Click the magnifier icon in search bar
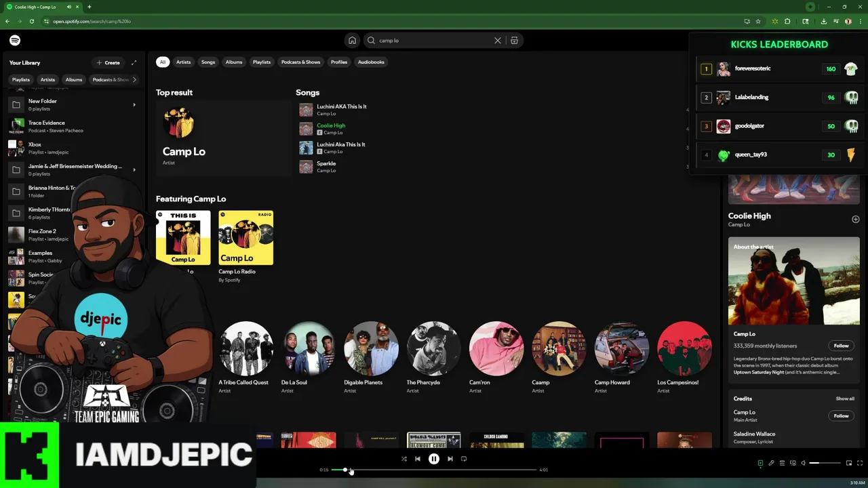Viewport: 868px width, 488px height. (x=371, y=40)
